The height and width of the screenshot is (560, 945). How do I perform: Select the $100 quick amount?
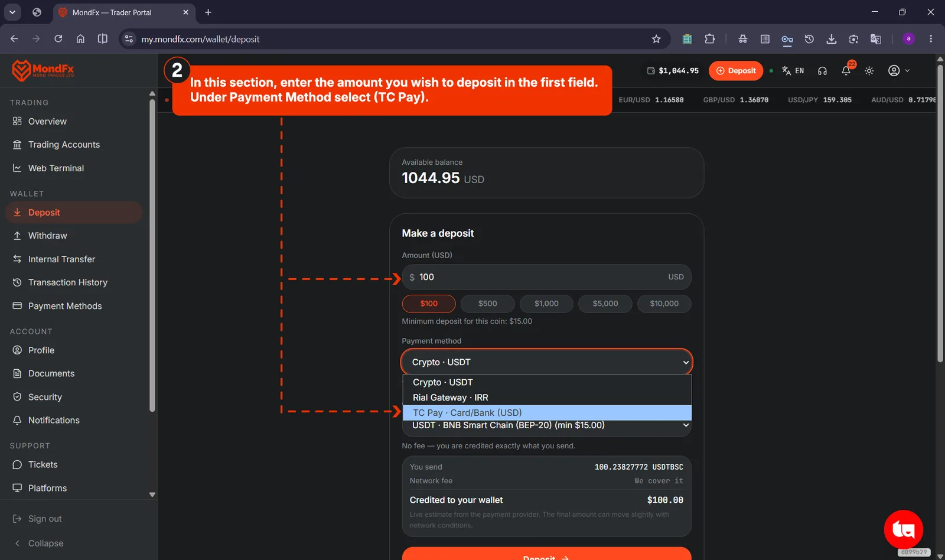coord(429,304)
